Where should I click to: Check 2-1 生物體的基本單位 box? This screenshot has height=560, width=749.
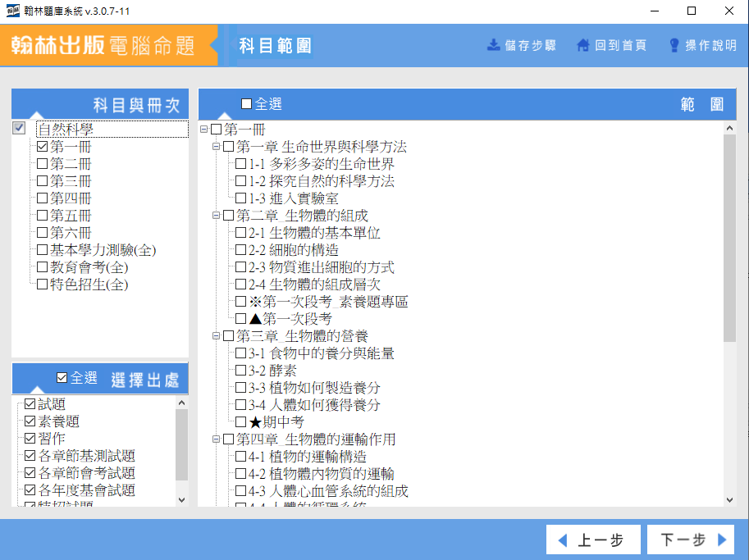click(240, 233)
